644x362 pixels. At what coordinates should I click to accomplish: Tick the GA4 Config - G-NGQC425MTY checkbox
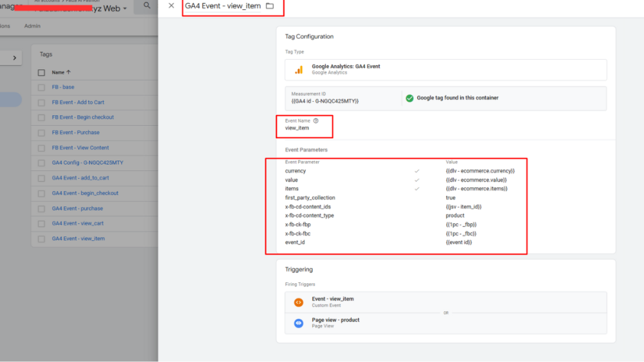tap(42, 163)
